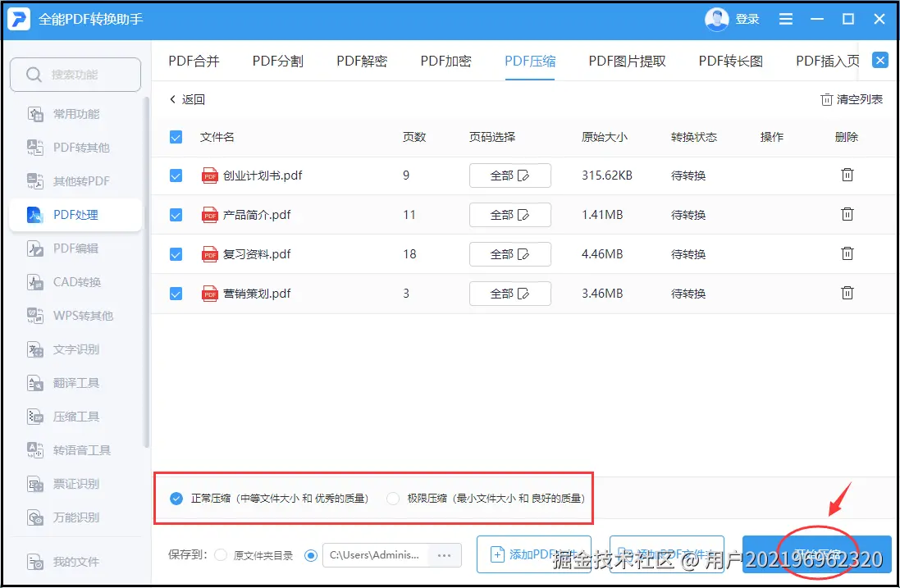Click the 登录 login link
This screenshot has width=900, height=588.
coord(747,20)
